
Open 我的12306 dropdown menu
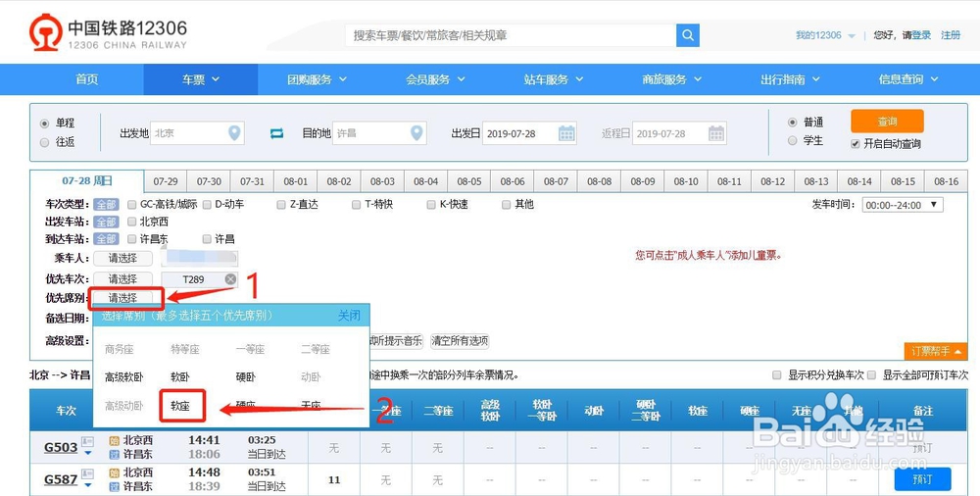pyautogui.click(x=825, y=35)
